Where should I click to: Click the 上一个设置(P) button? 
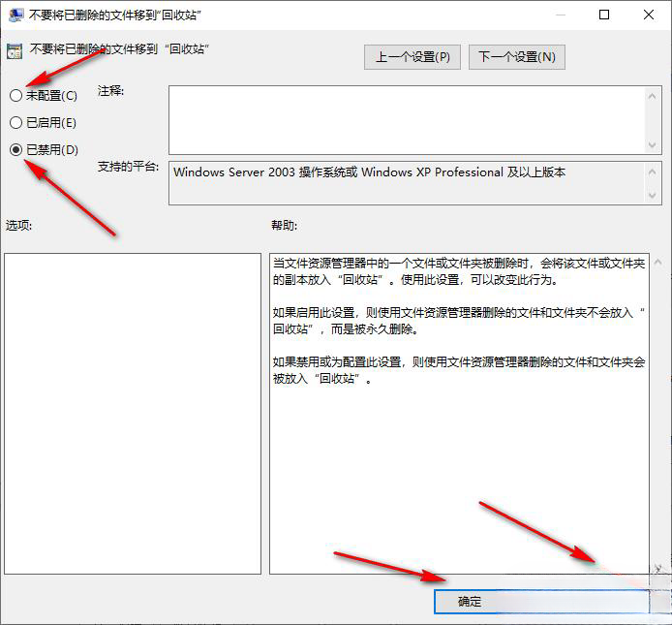click(412, 57)
